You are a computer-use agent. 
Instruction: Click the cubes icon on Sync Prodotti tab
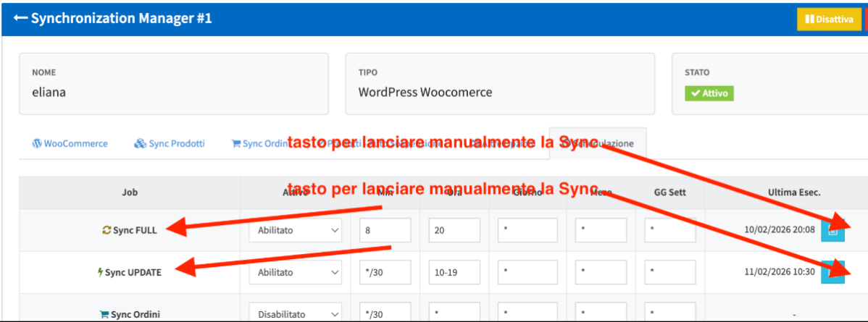point(140,143)
